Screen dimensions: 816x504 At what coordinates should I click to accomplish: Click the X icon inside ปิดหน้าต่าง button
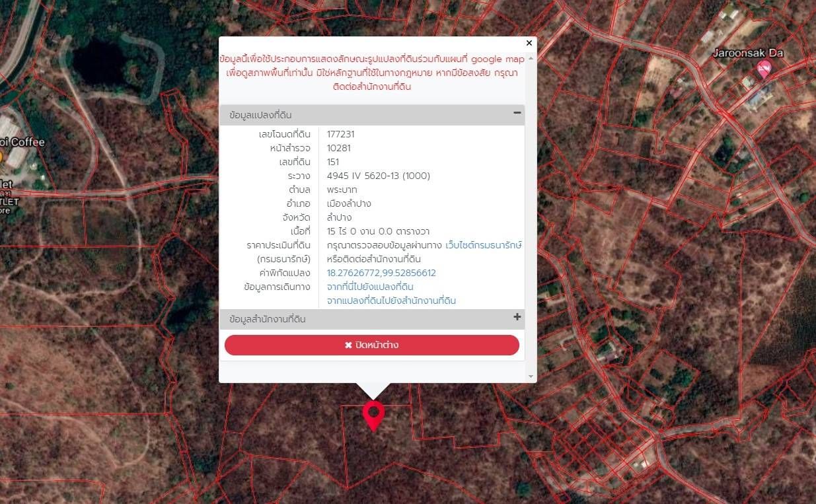pos(348,345)
